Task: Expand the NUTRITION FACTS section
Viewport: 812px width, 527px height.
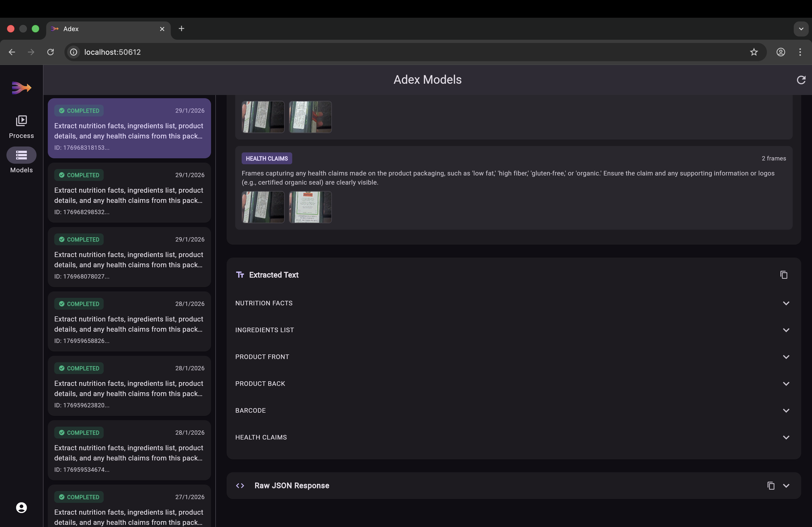Action: [x=786, y=303]
